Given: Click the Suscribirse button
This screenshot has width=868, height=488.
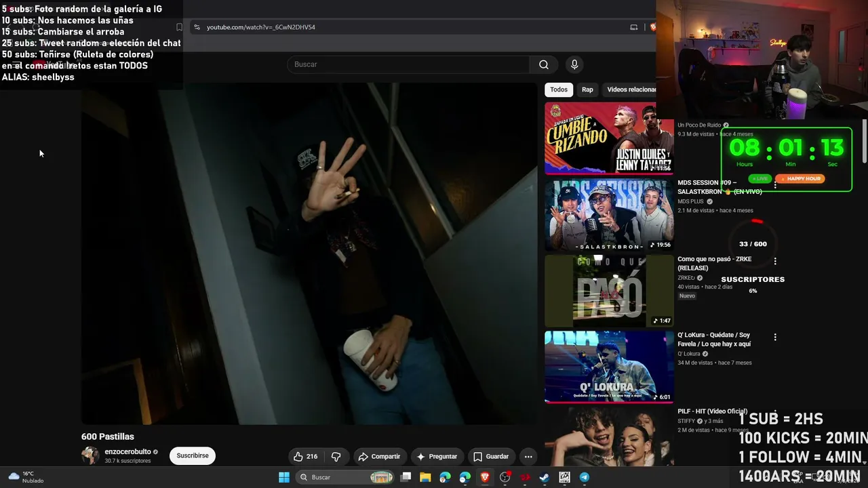Looking at the screenshot, I should [x=193, y=456].
